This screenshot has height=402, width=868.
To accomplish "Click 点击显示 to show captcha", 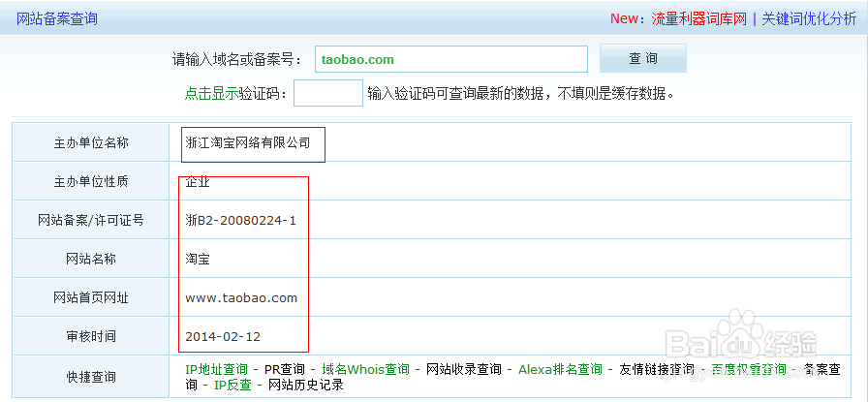I will (x=211, y=94).
